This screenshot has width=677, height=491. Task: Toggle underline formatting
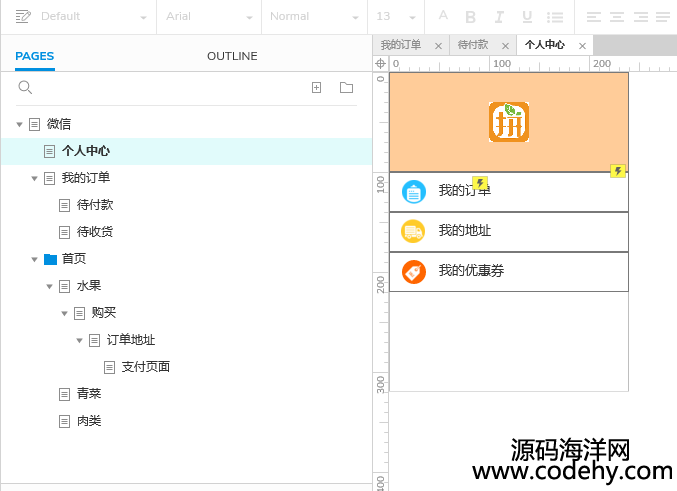coord(527,17)
